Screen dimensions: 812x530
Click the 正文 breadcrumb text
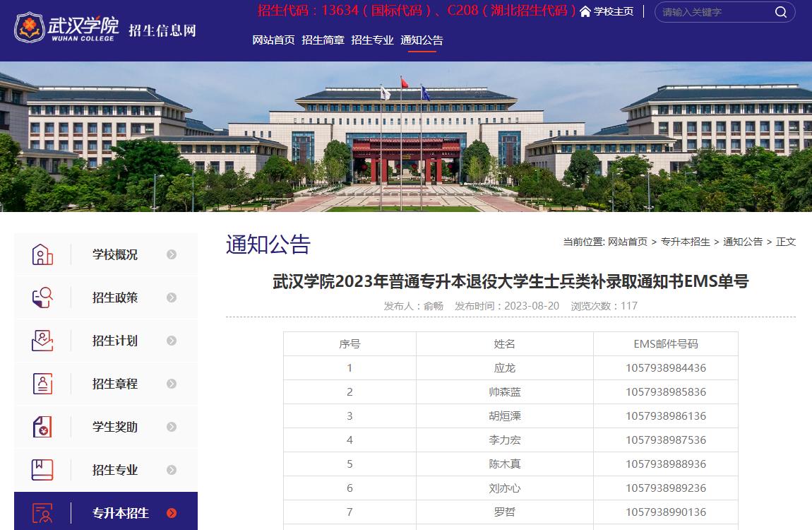(x=786, y=242)
